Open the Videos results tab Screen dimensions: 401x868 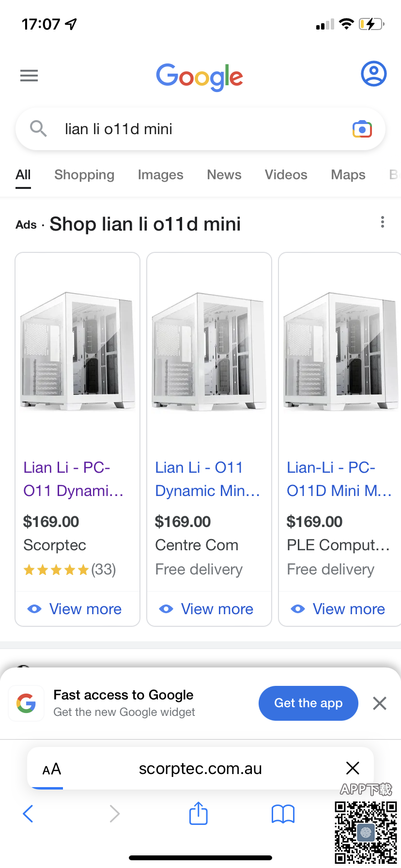286,175
